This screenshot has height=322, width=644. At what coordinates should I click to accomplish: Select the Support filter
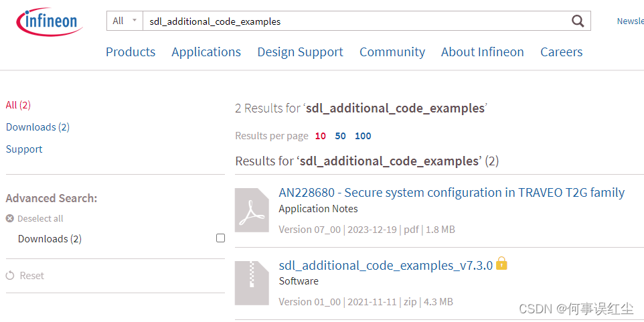(x=24, y=149)
